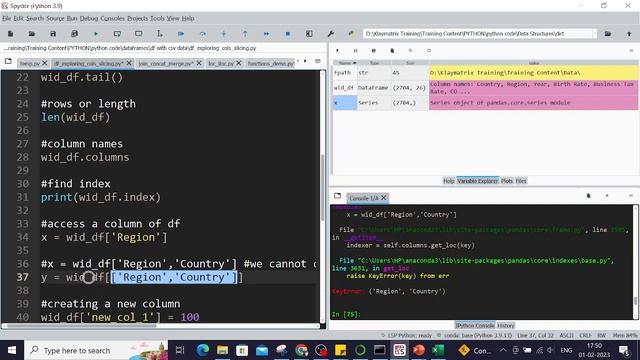Image resolution: width=640 pixels, height=360 pixels.
Task: Switch to the History tab
Action: tap(506, 325)
